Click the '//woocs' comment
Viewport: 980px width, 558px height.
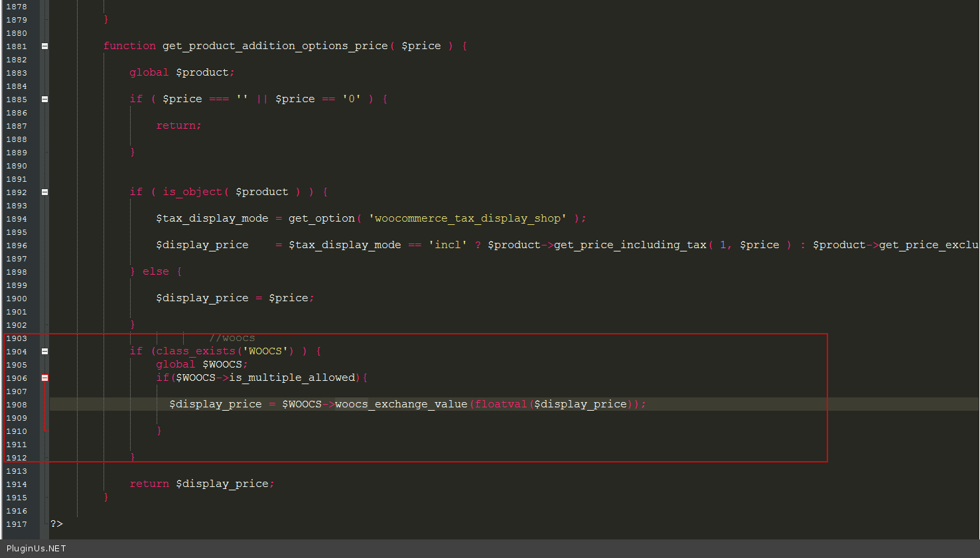pos(232,338)
